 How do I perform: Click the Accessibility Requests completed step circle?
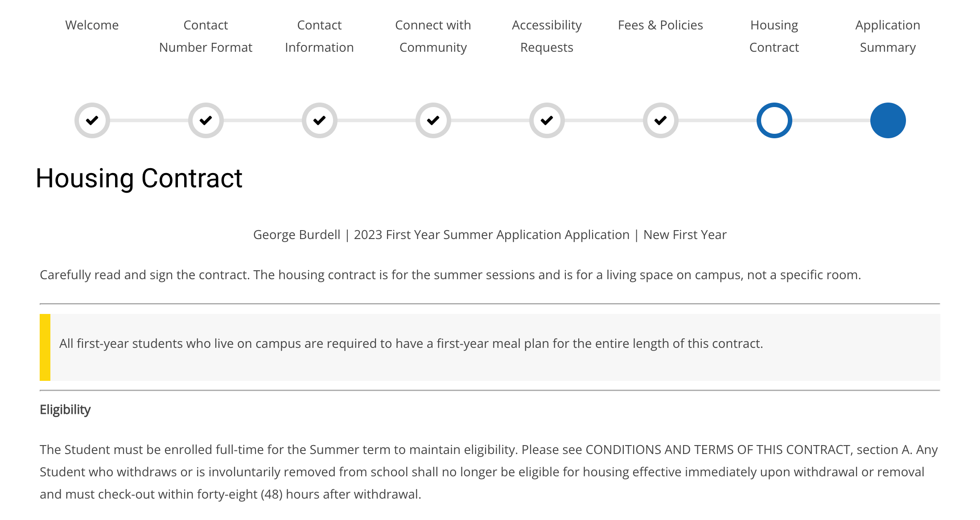point(546,120)
